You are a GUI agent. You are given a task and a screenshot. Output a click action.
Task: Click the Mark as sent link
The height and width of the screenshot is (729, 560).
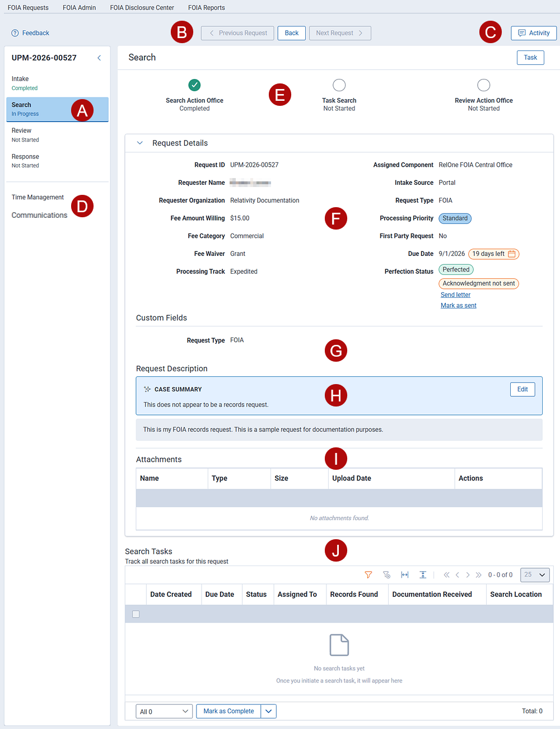pos(459,306)
